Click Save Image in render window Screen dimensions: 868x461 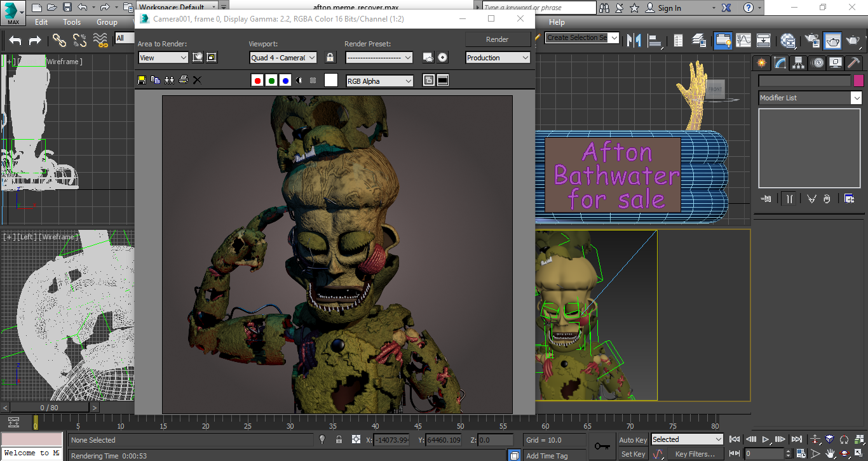coord(142,80)
